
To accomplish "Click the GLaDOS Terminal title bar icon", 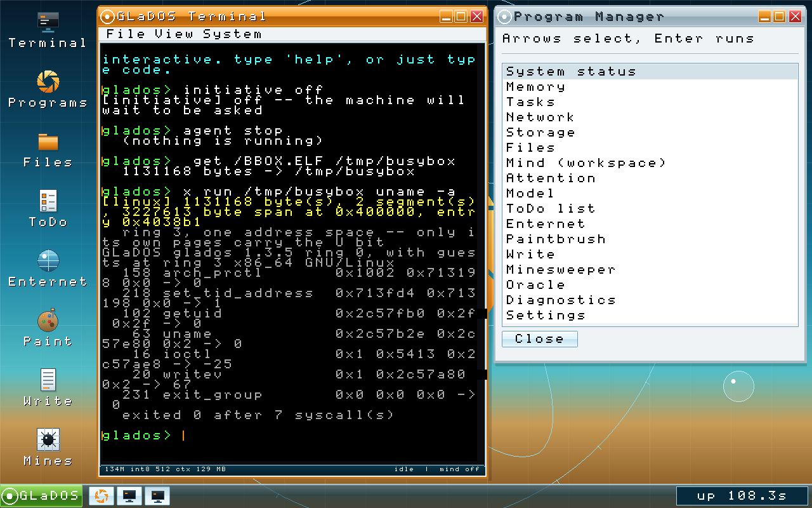I will tap(108, 17).
